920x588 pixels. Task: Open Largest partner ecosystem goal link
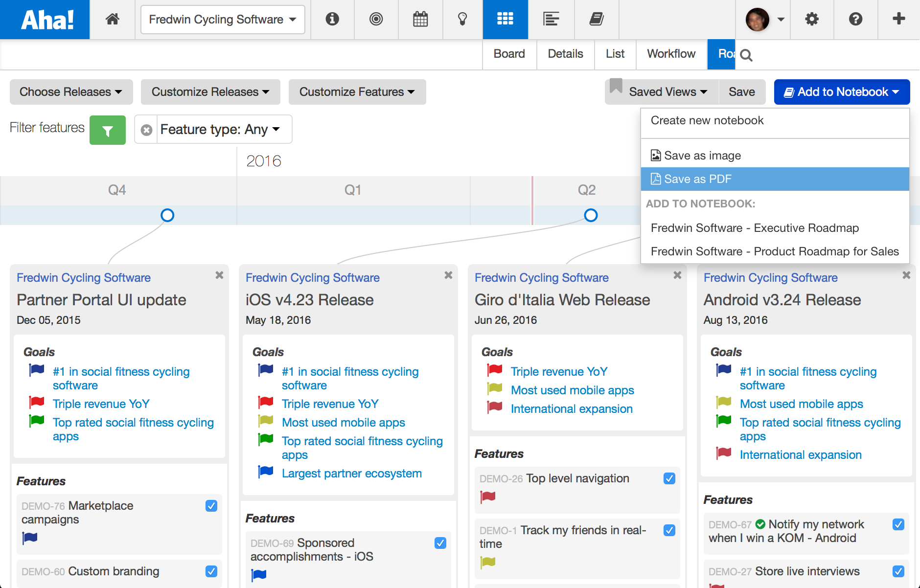coord(352,474)
